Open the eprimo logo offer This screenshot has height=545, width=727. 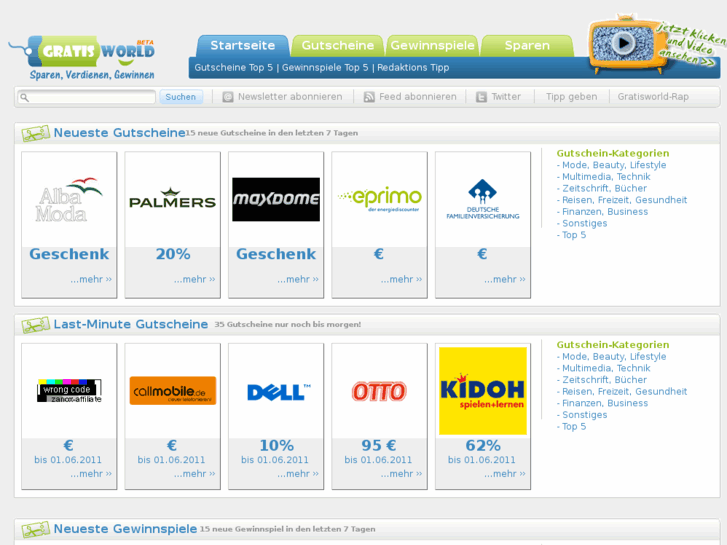click(x=380, y=199)
